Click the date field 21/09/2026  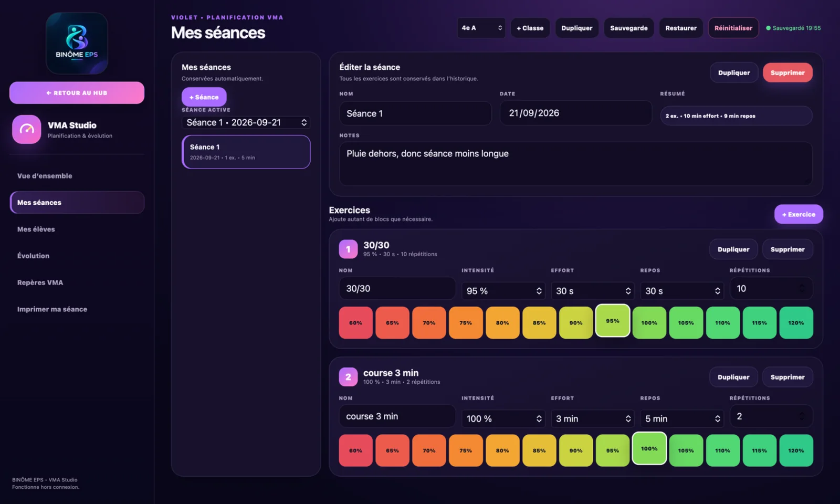pyautogui.click(x=576, y=113)
